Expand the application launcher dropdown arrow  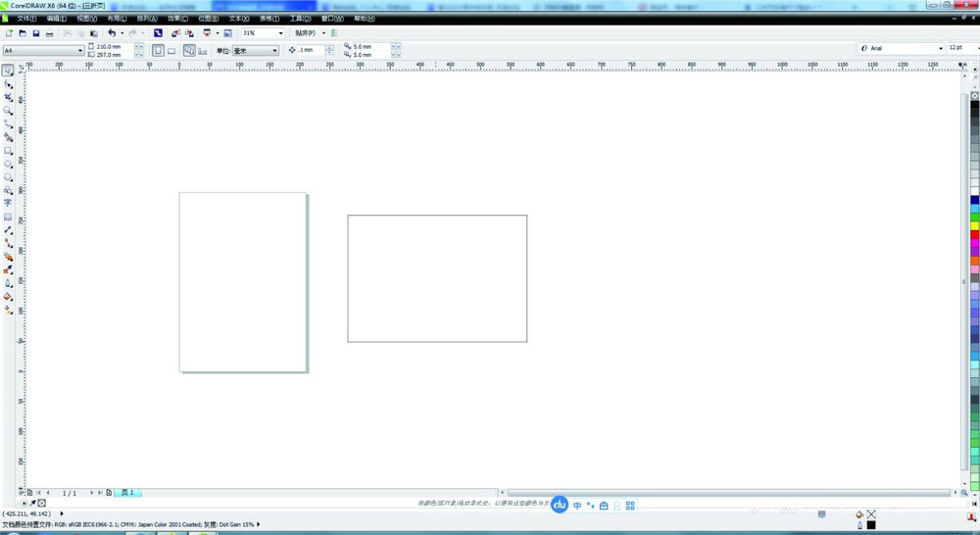(217, 33)
